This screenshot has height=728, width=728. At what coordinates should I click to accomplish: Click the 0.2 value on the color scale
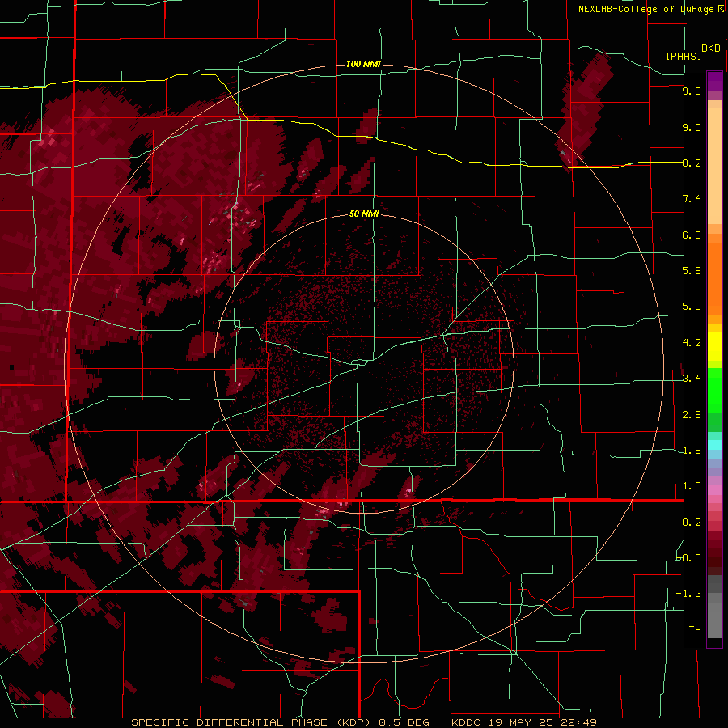[692, 523]
